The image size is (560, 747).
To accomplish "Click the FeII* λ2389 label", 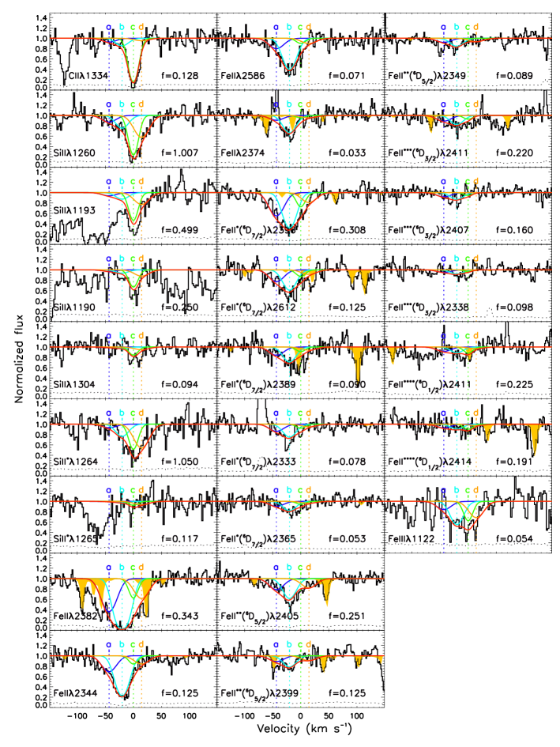I will coord(258,384).
